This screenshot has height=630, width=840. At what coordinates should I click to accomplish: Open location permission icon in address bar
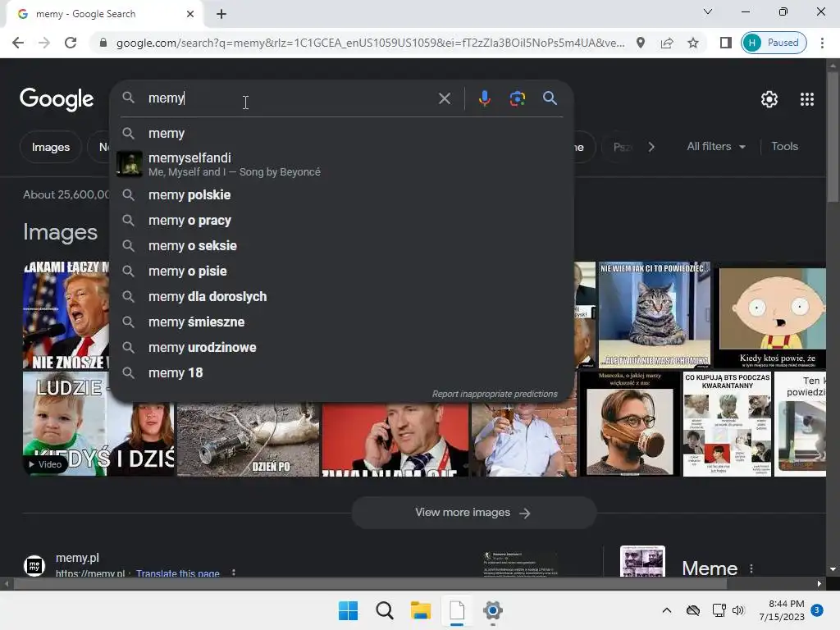click(x=640, y=43)
